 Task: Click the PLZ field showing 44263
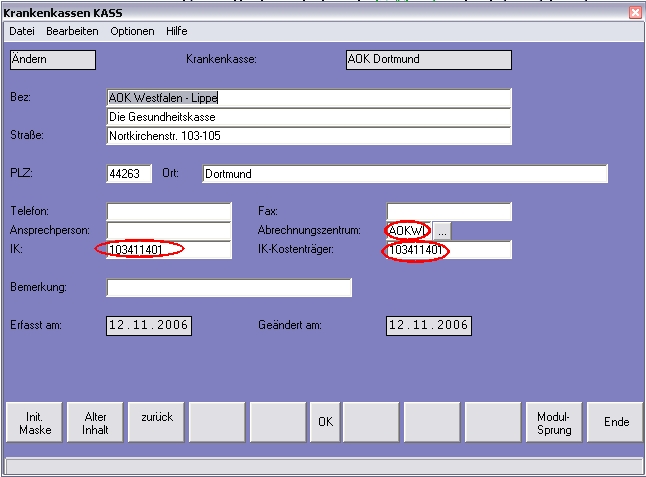129,174
